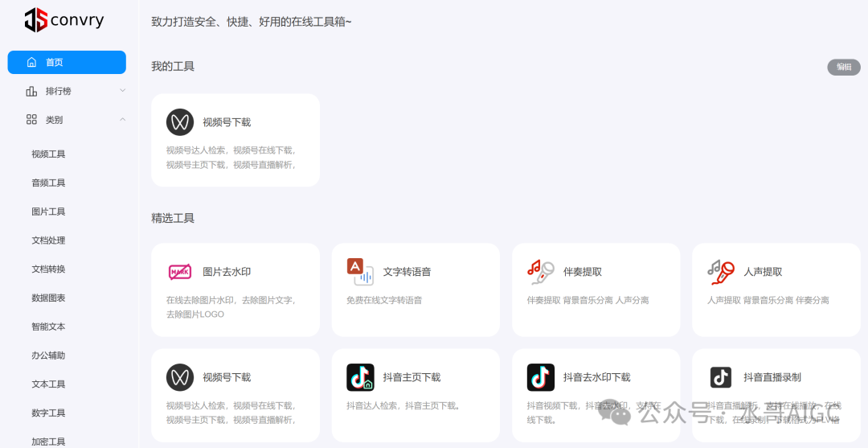Expand the 排行榜 chevron

tap(123, 90)
